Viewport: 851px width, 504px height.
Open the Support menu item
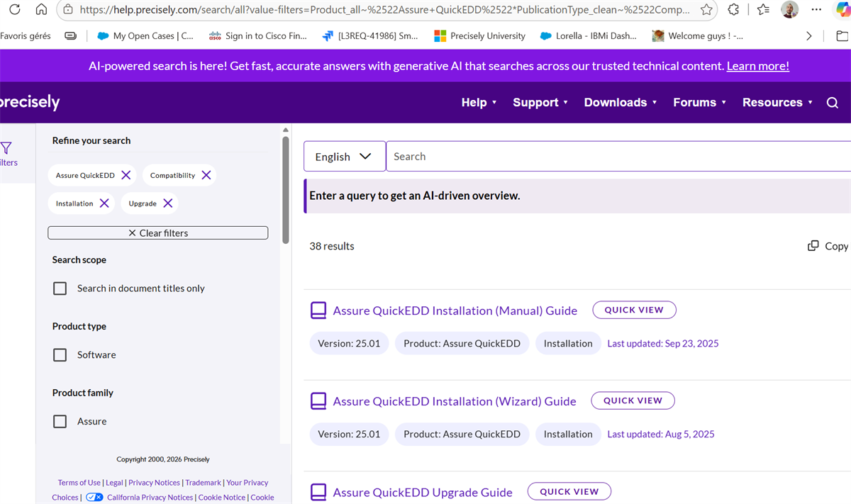tap(540, 103)
